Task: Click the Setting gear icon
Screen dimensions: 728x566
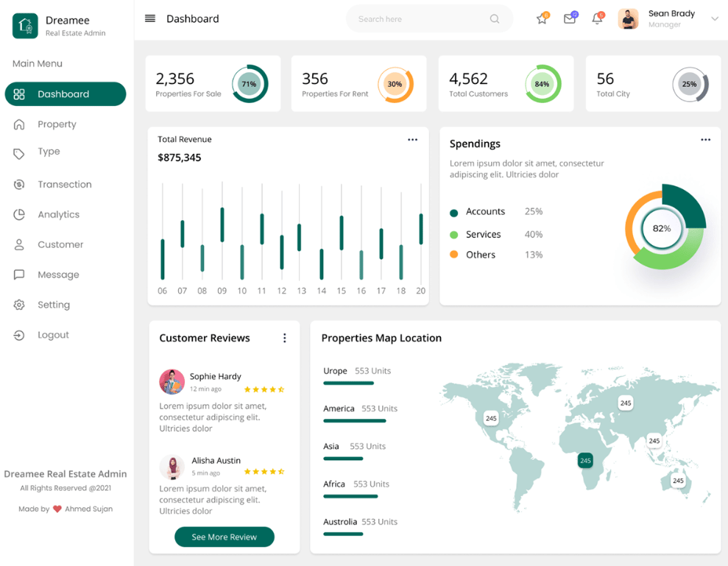Action: 19,305
